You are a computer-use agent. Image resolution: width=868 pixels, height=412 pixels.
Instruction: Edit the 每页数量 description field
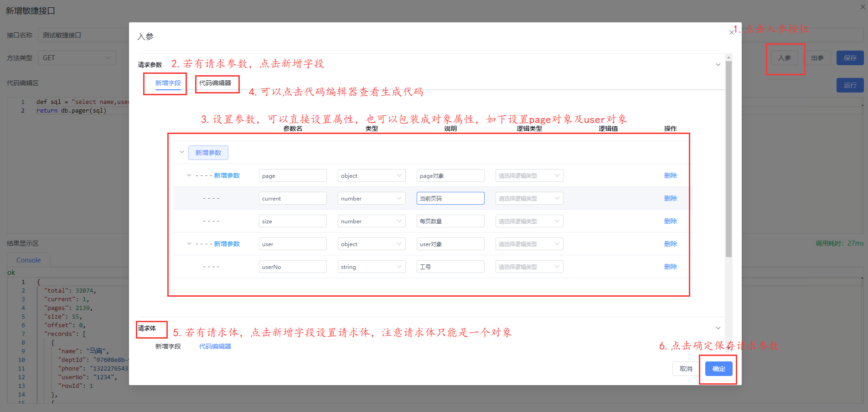(450, 221)
